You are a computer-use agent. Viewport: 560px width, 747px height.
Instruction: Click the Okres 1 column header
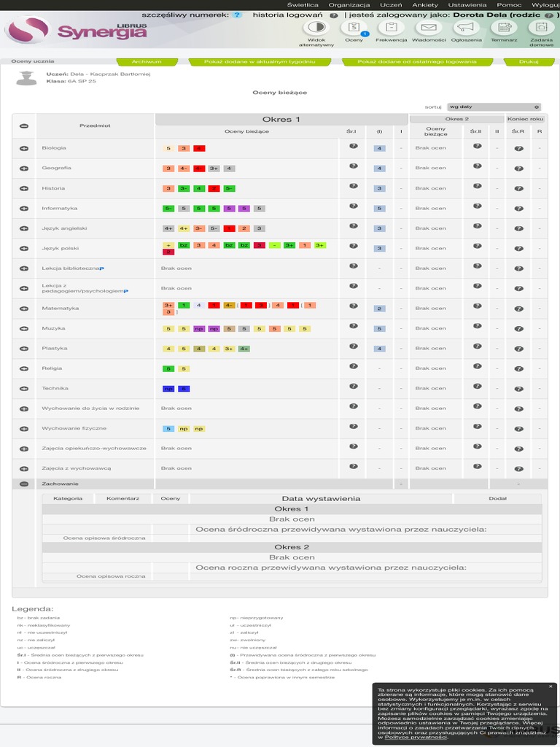[x=281, y=119]
